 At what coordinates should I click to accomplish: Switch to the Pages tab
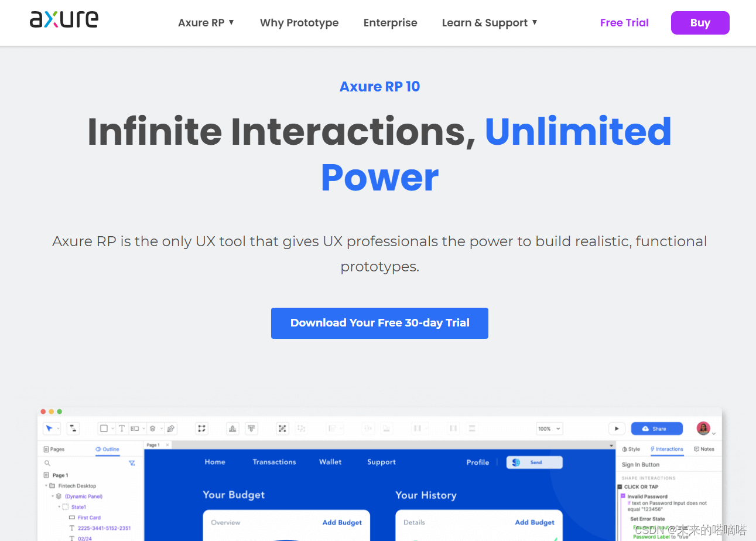(x=54, y=449)
